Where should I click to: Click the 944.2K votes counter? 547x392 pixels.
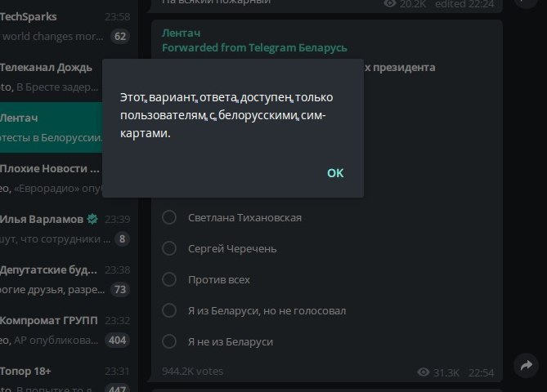point(193,371)
